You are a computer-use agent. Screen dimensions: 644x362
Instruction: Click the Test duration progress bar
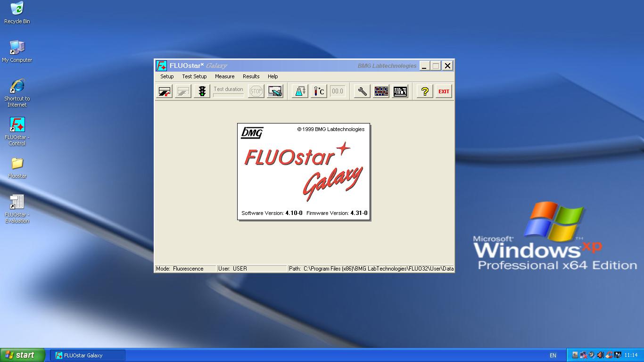(228, 95)
